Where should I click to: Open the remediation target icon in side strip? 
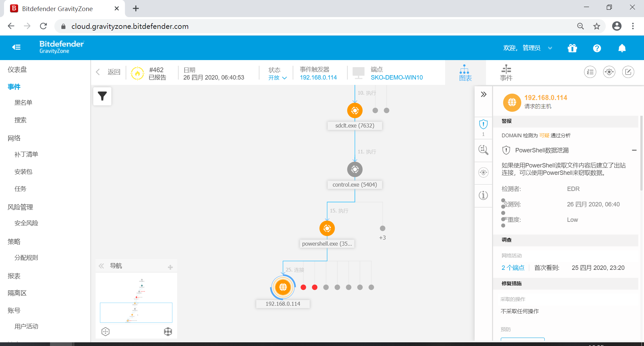click(483, 172)
